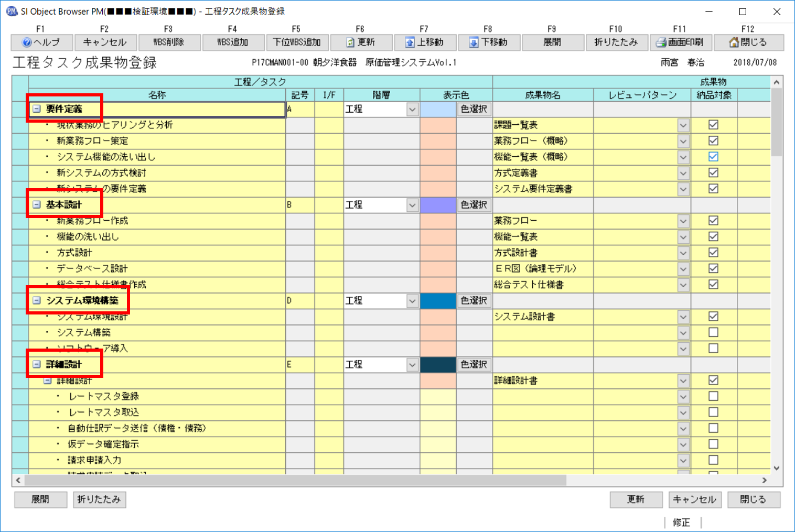Check 納品対象 for レートマスタ登録 row
The width and height of the screenshot is (795, 532).
[713, 396]
